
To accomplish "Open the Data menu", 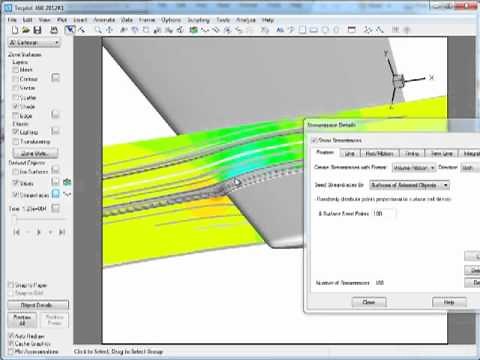I will pyautogui.click(x=127, y=20).
